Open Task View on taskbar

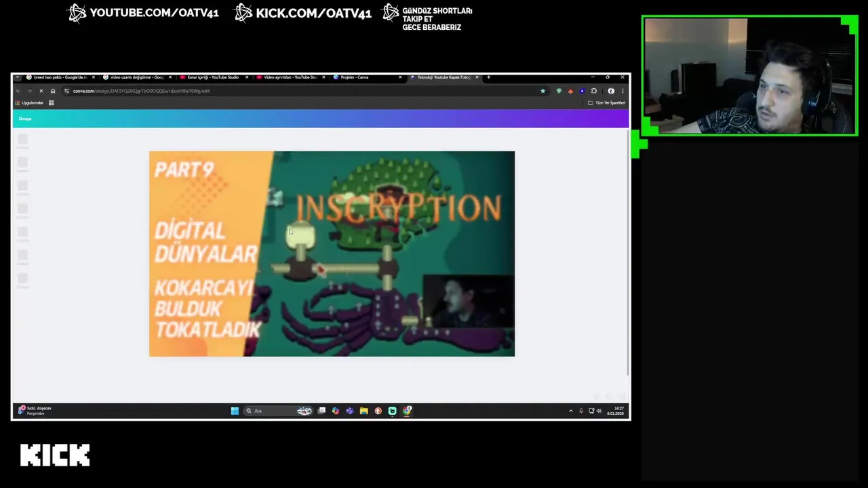(x=321, y=411)
